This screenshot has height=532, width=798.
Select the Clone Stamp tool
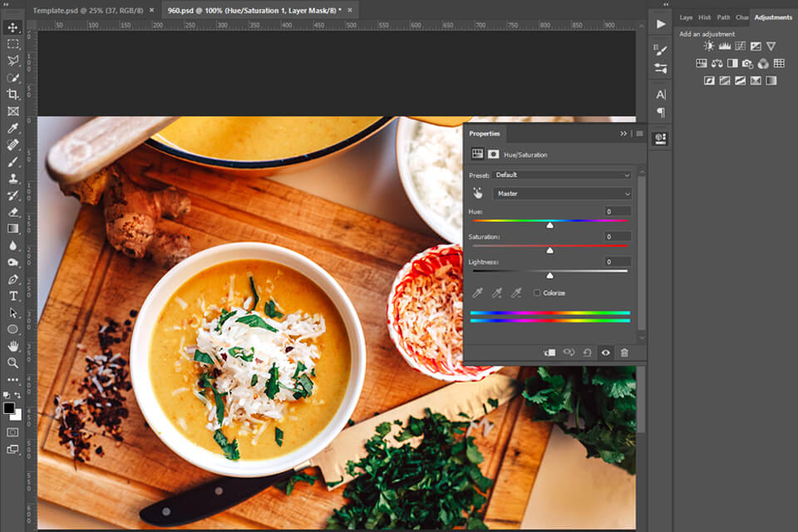(12, 178)
